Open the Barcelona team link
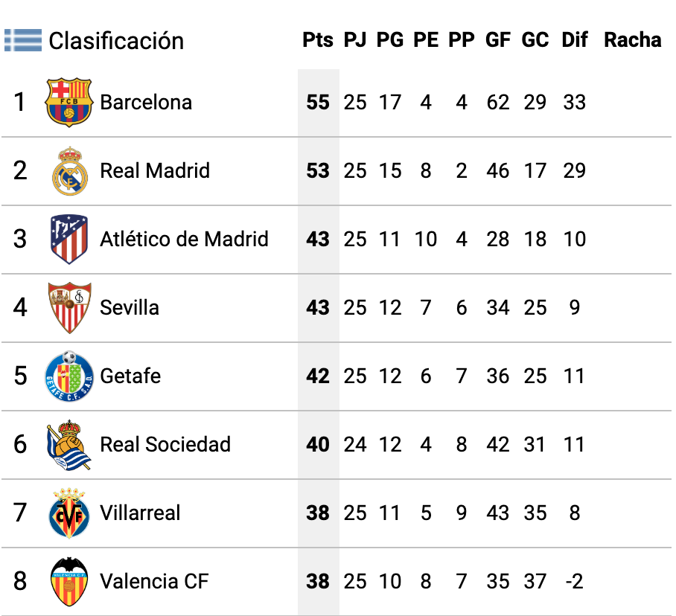 [x=146, y=103]
